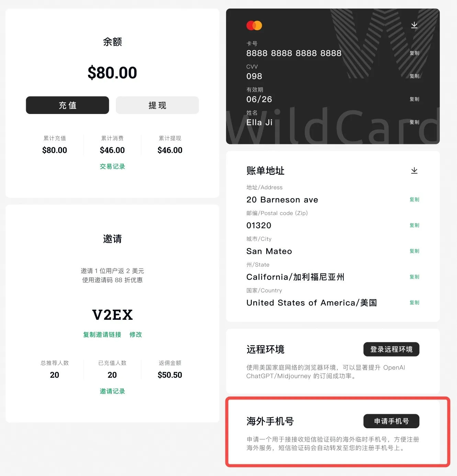Screen dimensions: 457x476
Task: Click 修改 to edit invite code
Action: (136, 335)
